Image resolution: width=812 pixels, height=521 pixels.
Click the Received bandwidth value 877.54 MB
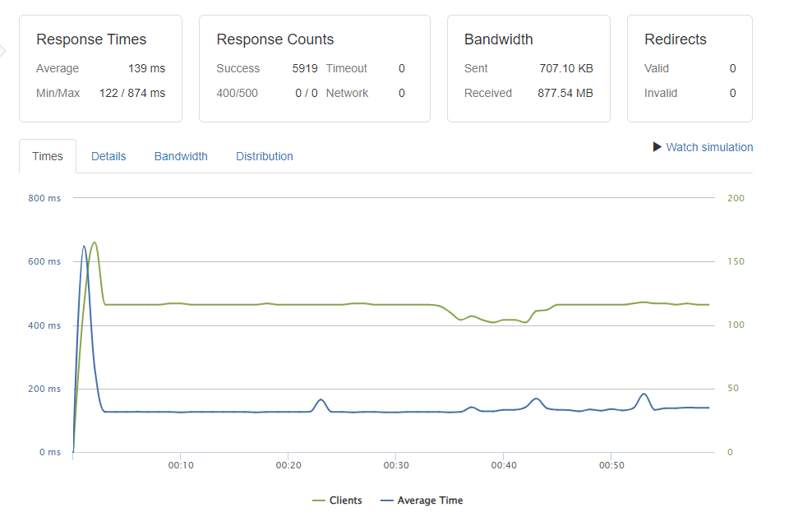pyautogui.click(x=565, y=93)
